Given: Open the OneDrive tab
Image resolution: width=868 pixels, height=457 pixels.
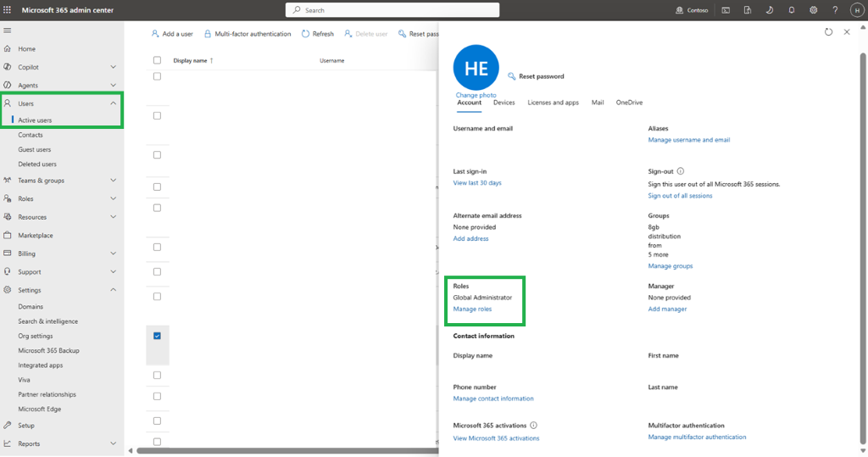Looking at the screenshot, I should click(x=630, y=103).
